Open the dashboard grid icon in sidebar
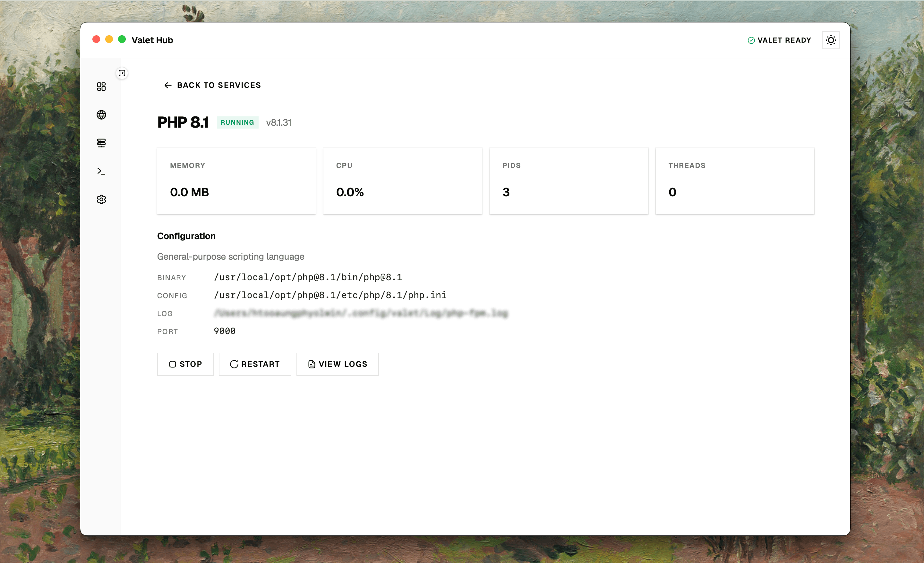Viewport: 924px width, 563px height. pyautogui.click(x=101, y=87)
